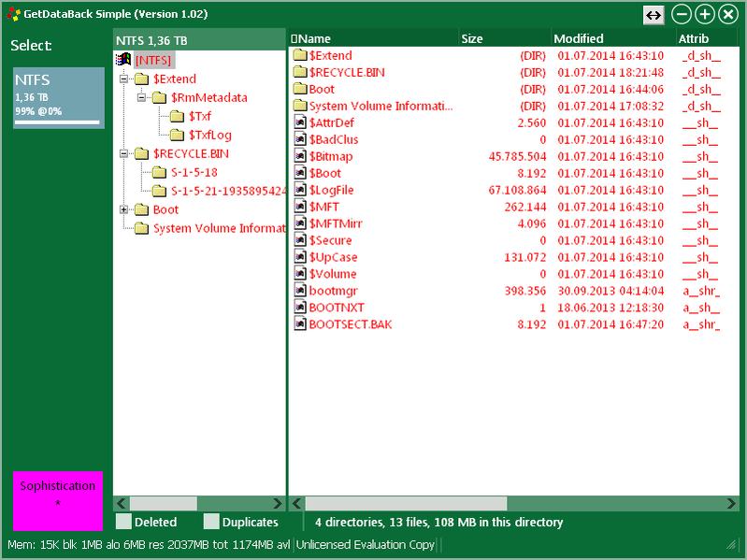747x560 pixels.
Task: Click the 67.108.864 size value of $LogFile
Action: [517, 190]
